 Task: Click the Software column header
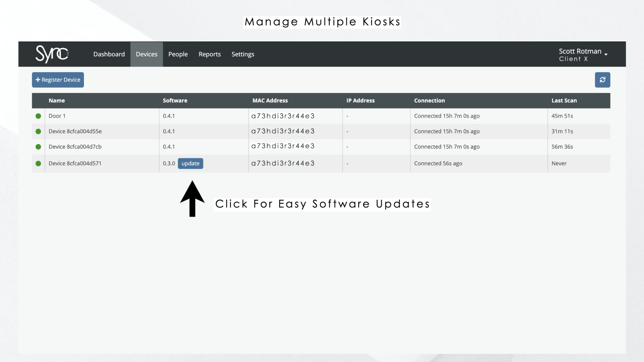175,101
